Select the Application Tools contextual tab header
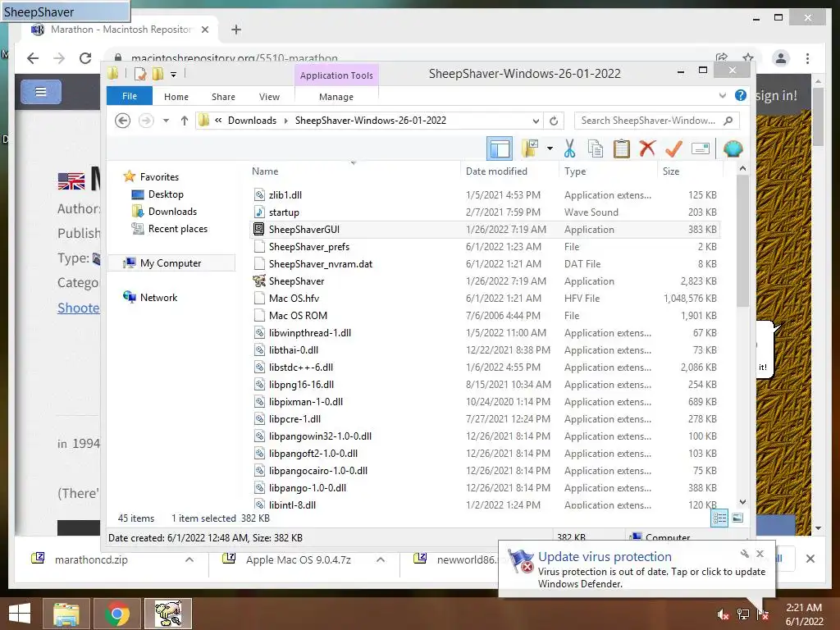 (x=336, y=75)
